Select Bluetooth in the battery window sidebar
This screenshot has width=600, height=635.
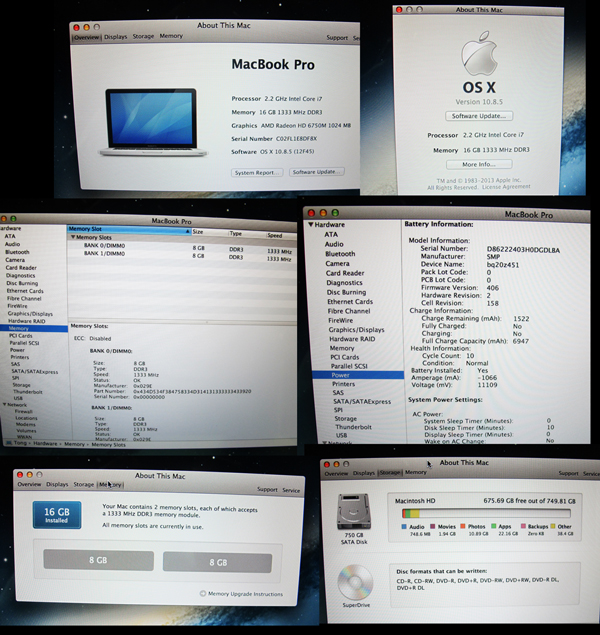click(340, 254)
